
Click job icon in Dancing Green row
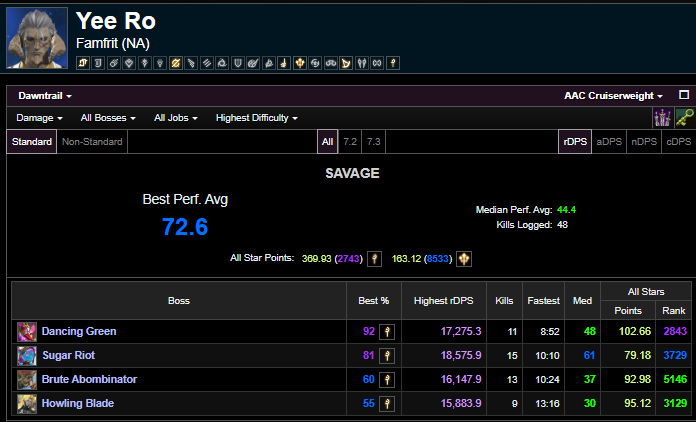(387, 331)
